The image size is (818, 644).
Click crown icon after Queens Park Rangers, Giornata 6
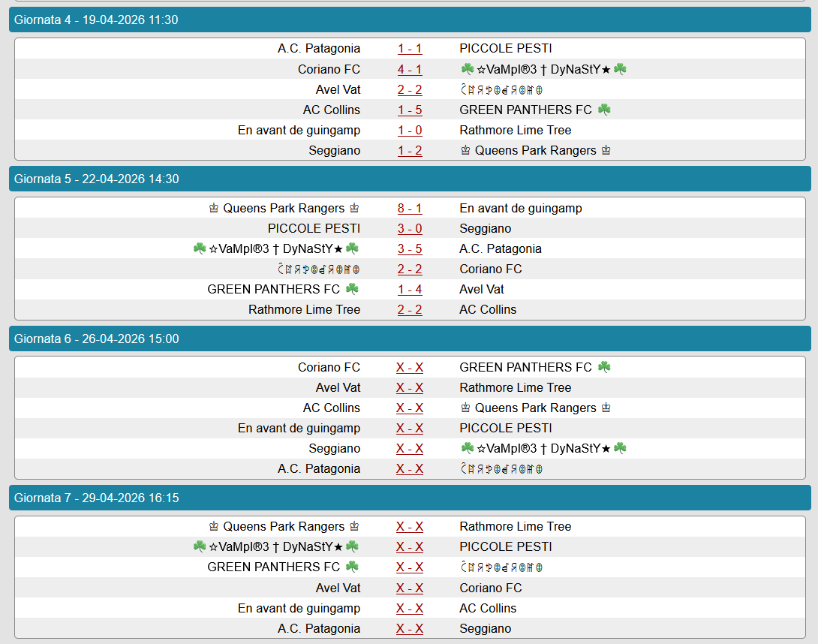606,408
